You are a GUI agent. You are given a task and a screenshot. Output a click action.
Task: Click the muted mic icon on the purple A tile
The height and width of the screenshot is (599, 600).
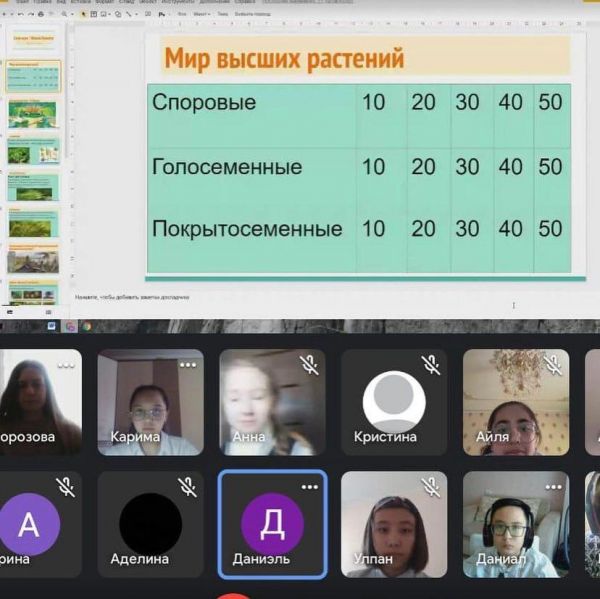[x=66, y=487]
